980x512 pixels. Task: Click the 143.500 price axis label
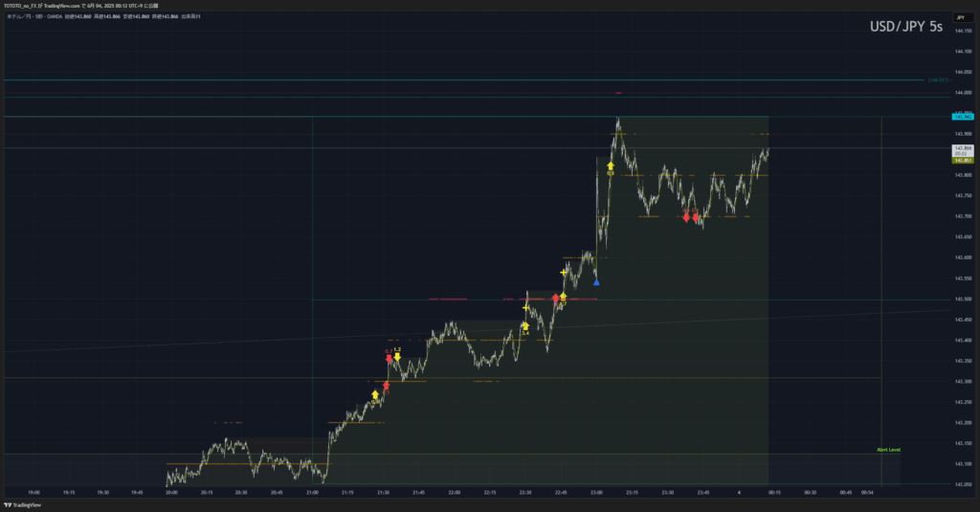(963, 299)
